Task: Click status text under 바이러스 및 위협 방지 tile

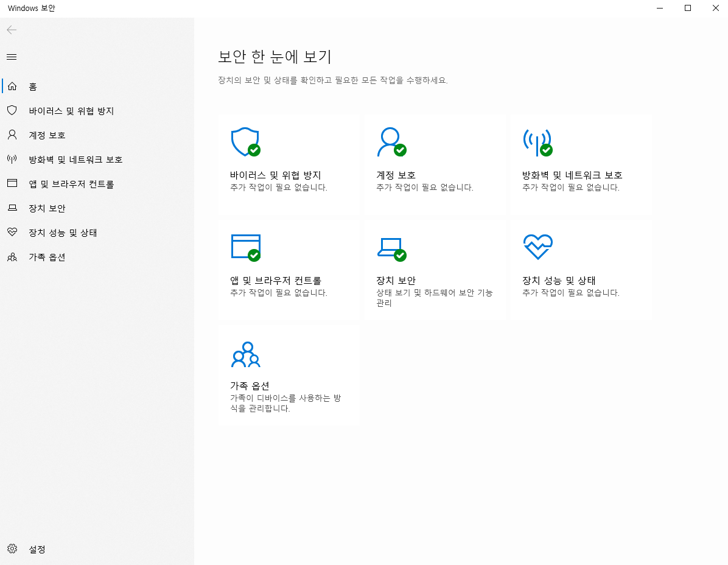Action: (x=279, y=188)
